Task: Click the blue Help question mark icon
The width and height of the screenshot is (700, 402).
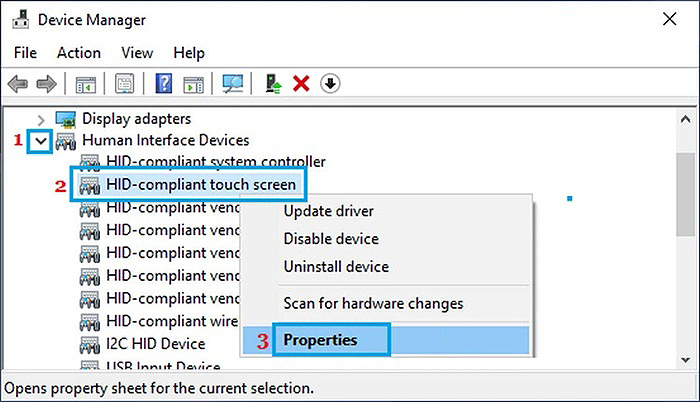Action: coord(165,84)
